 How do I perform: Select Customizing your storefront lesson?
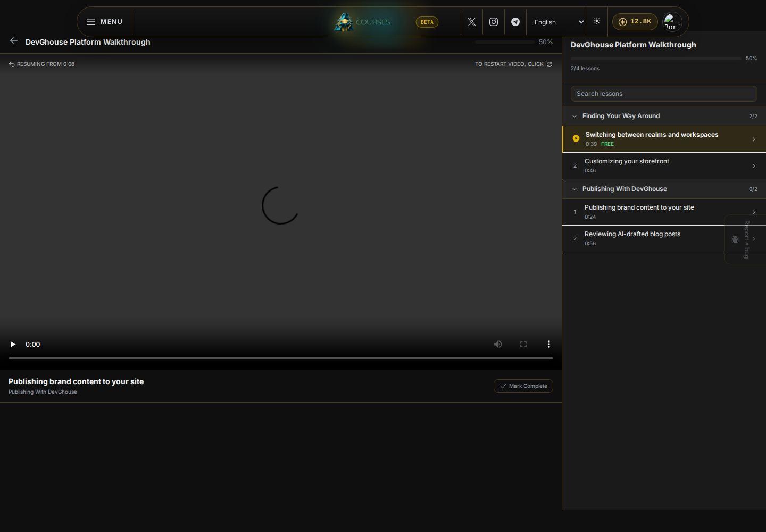[664, 165]
